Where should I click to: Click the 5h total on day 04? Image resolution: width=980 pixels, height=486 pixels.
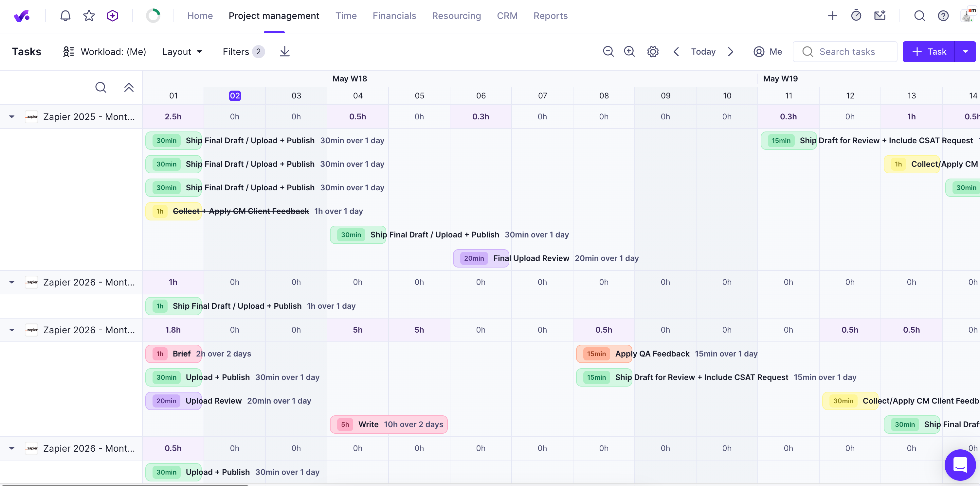pyautogui.click(x=358, y=330)
